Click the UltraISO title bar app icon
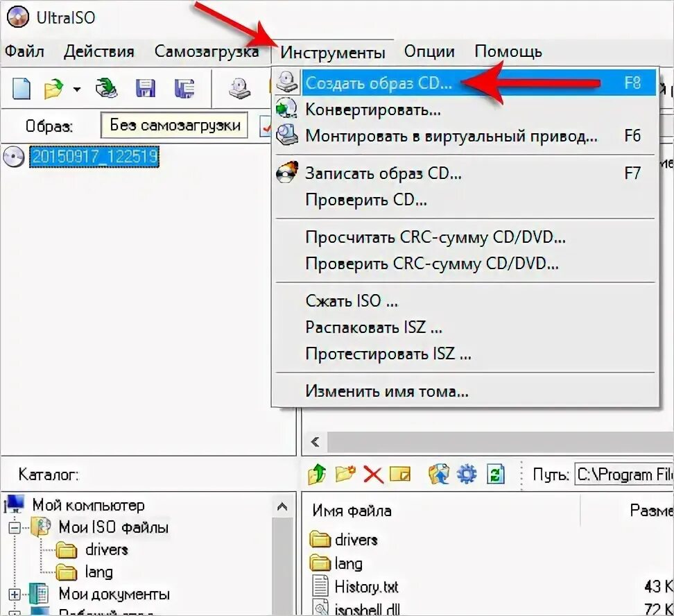674x616 pixels. (18, 17)
